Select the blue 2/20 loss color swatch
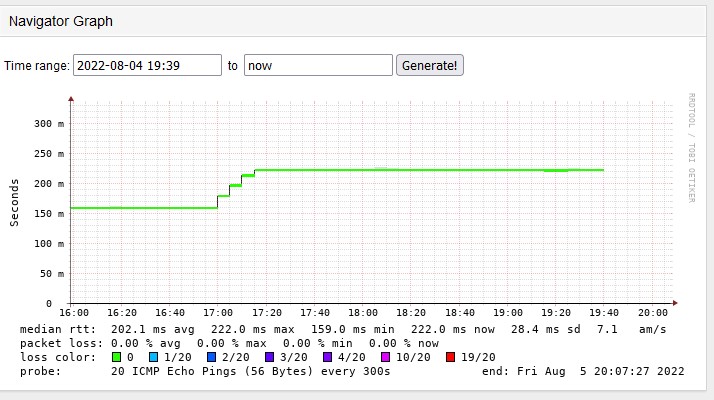The width and height of the screenshot is (714, 400). (x=211, y=356)
